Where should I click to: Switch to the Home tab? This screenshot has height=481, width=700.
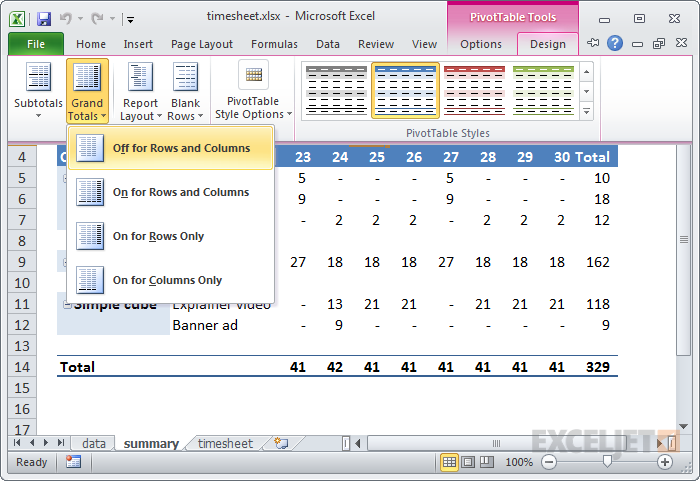[x=91, y=44]
